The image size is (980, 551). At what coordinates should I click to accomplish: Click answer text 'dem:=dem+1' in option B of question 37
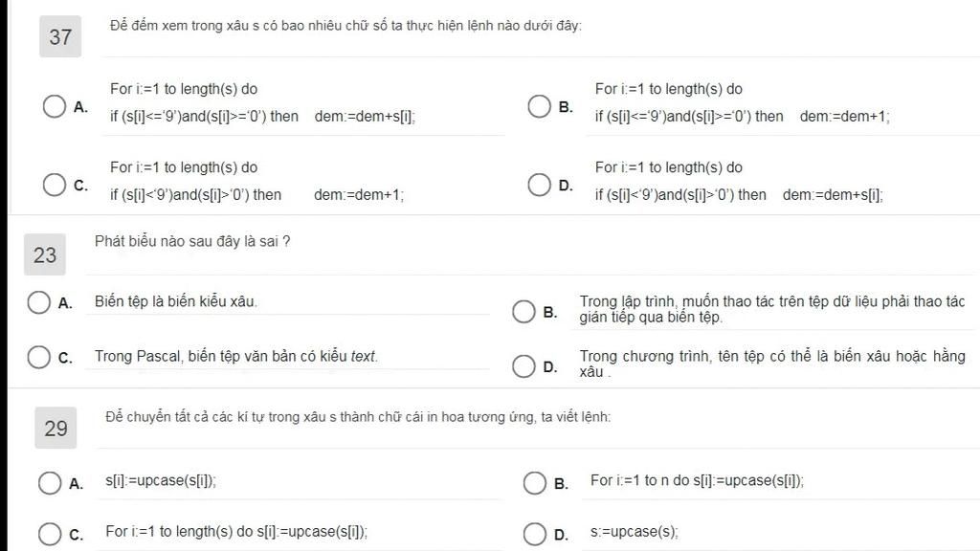point(844,116)
